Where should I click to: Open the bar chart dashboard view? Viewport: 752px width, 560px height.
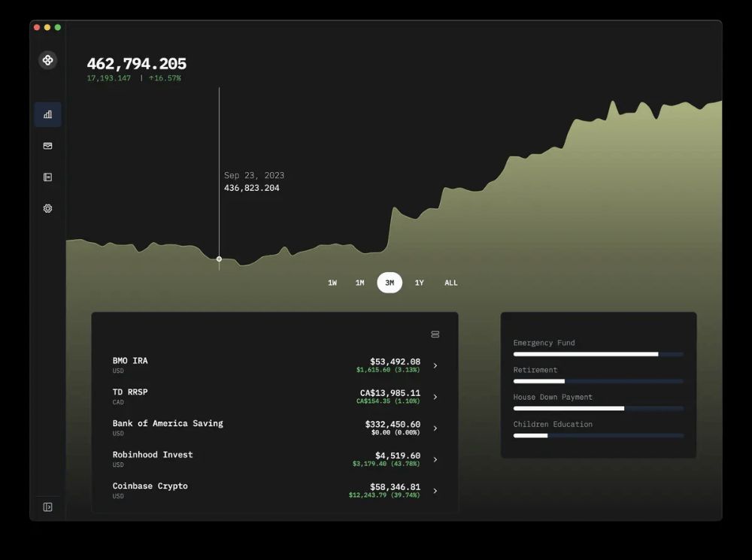47,114
